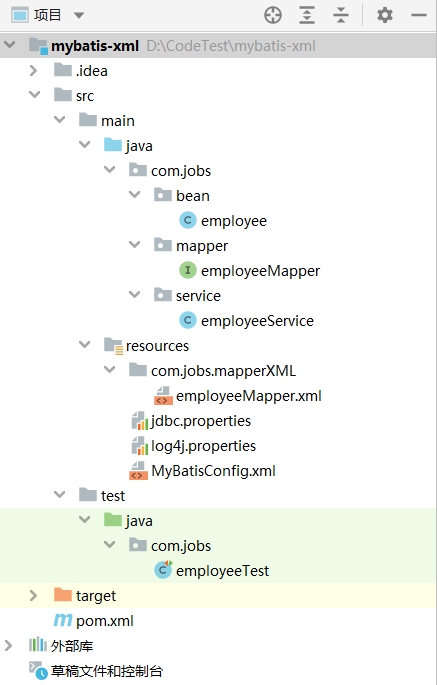Click the locate/select opened file crosshair icon
Image resolution: width=437 pixels, height=685 pixels.
click(x=273, y=15)
